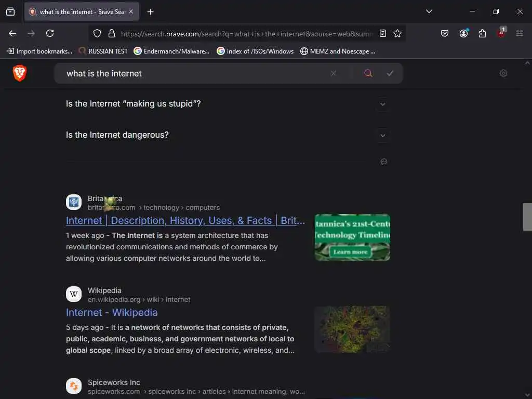Click spiceworks.com articles breadcrumb
Image resolution: width=532 pixels, height=399 pixels.
[x=196, y=392]
